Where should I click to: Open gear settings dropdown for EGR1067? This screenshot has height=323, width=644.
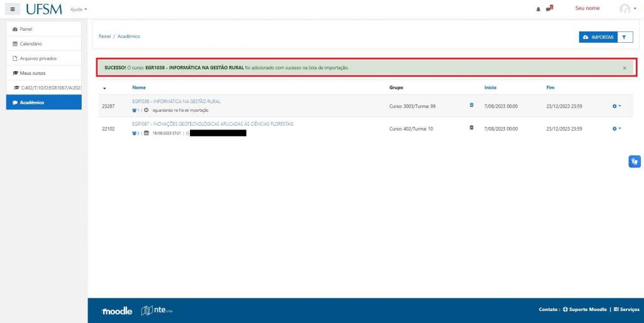point(616,128)
